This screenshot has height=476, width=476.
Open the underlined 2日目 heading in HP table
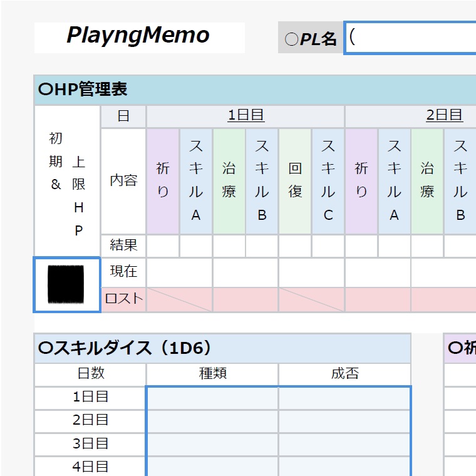[x=445, y=116]
